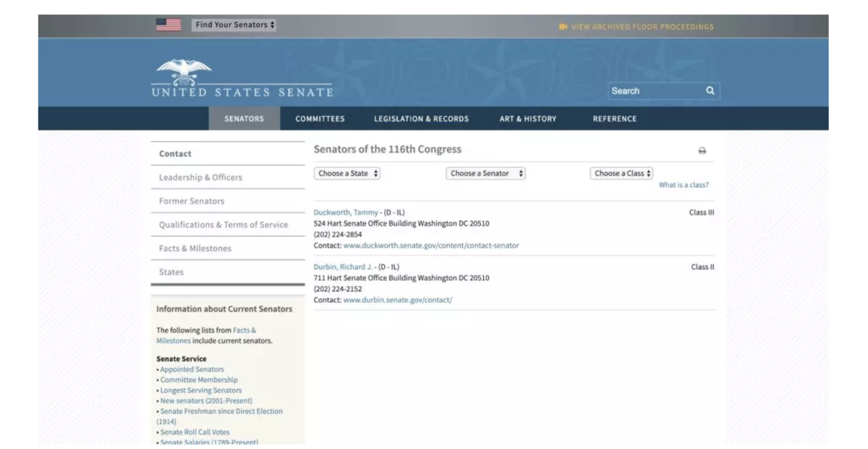Image resolution: width=868 pixels, height=449 pixels.
Task: Open the Senate Roll Call Votes link
Action: 195,432
